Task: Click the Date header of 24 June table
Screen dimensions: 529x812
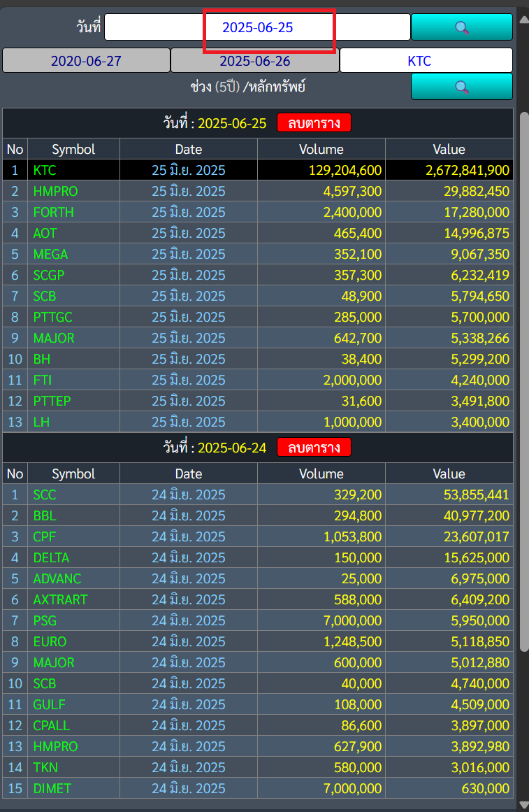Action: pyautogui.click(x=189, y=473)
